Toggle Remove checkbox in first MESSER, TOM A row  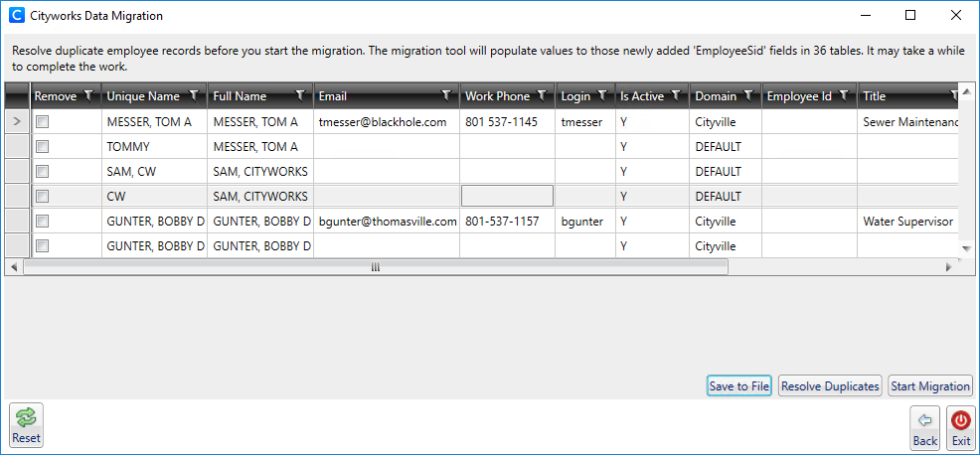[x=43, y=121]
